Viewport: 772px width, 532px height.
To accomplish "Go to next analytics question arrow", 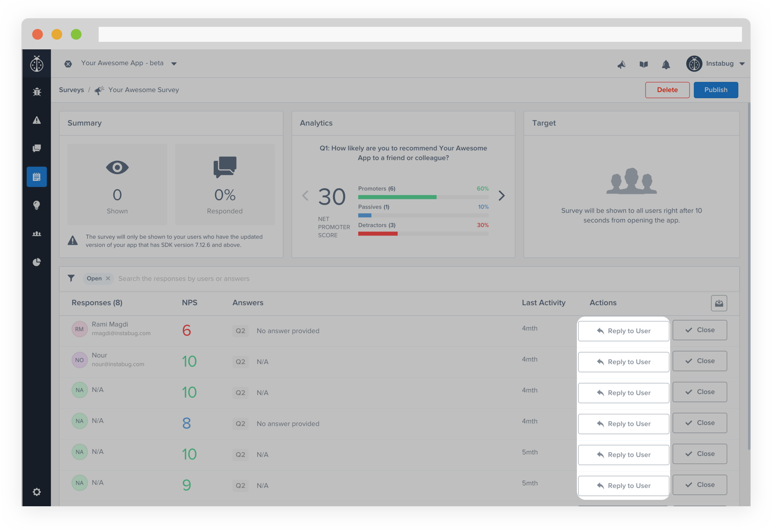I will click(x=501, y=196).
